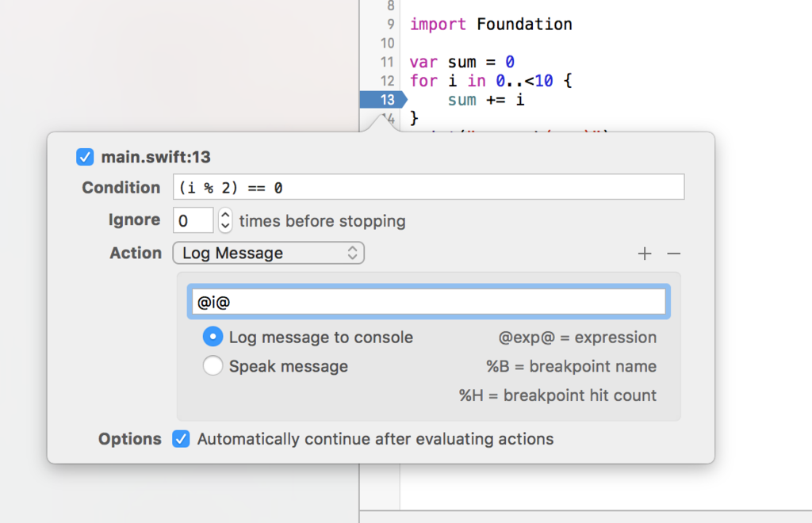Select the Speak message radio button
This screenshot has width=812, height=523.
213,366
